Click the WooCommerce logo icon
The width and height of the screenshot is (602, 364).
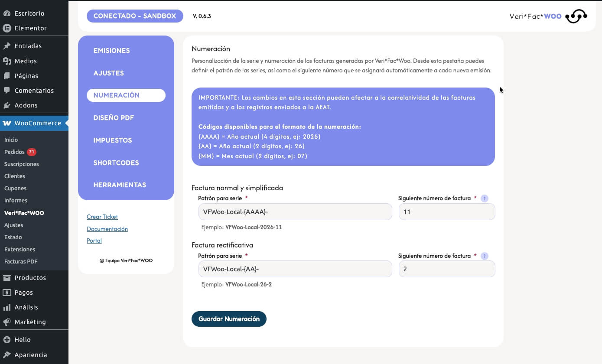[x=7, y=123]
